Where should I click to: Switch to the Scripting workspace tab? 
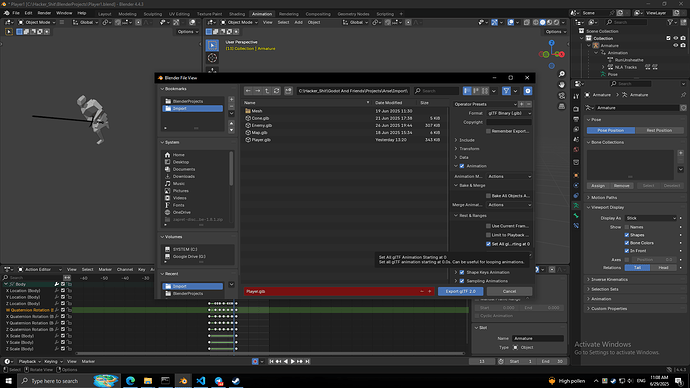(x=385, y=14)
